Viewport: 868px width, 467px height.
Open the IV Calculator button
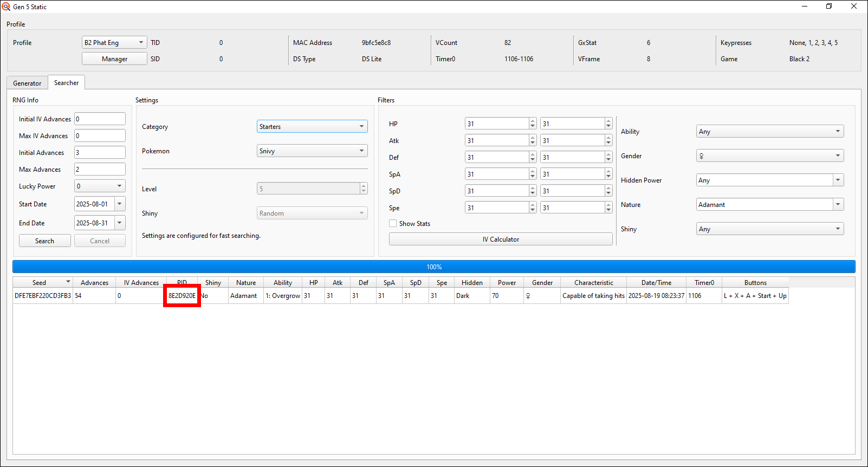pos(501,239)
